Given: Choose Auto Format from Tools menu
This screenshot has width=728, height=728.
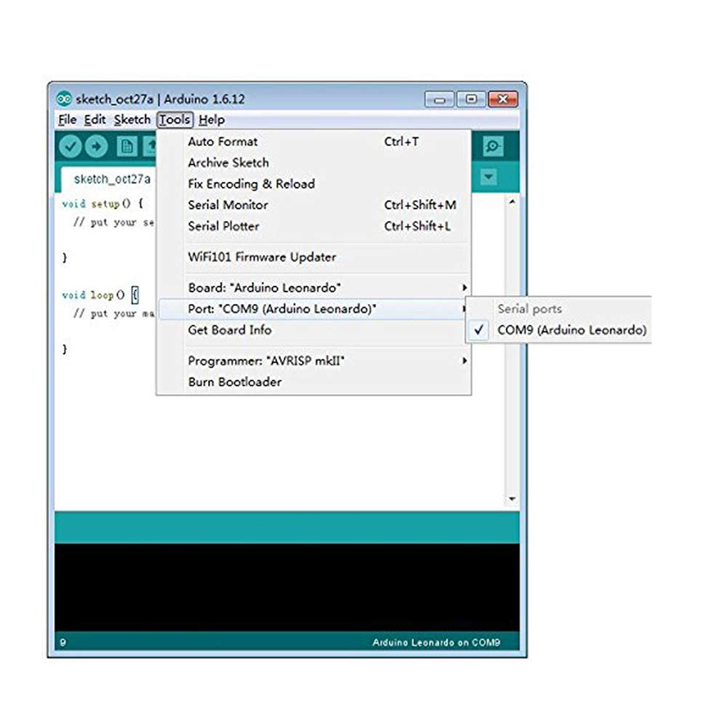Looking at the screenshot, I should [x=223, y=142].
